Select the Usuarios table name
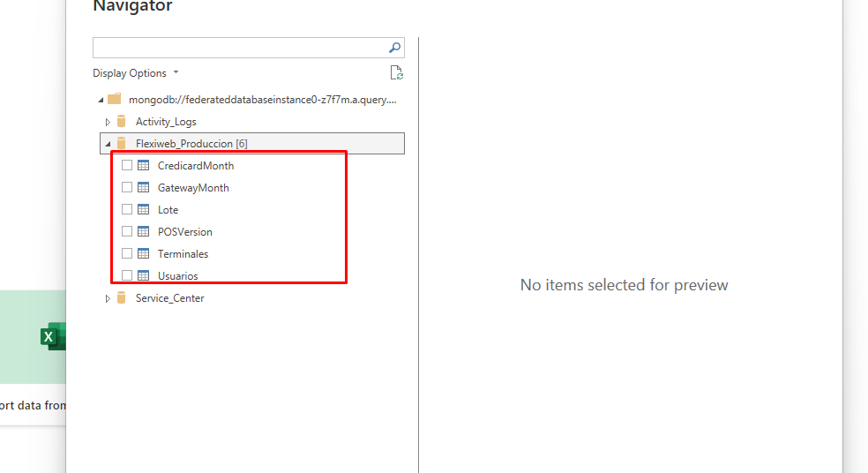The height and width of the screenshot is (473, 868). [x=177, y=276]
